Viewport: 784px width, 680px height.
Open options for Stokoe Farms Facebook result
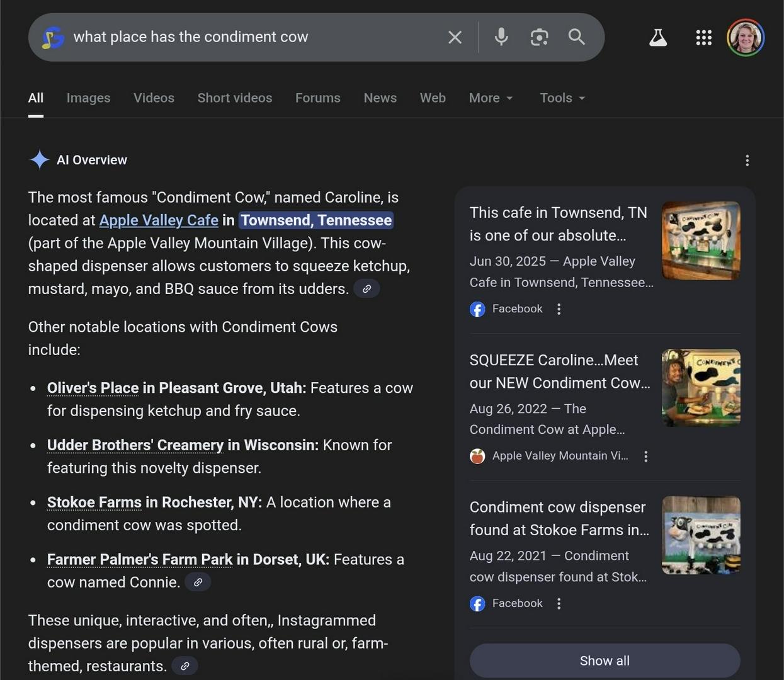pos(559,604)
